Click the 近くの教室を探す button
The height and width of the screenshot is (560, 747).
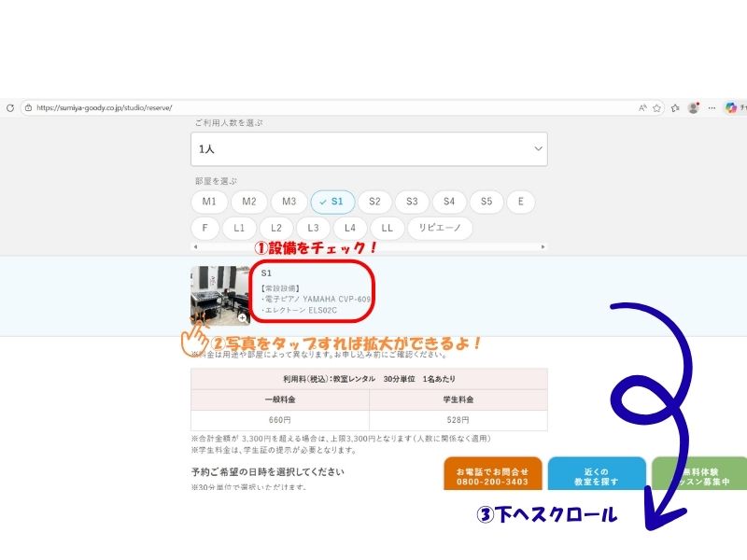(x=596, y=476)
